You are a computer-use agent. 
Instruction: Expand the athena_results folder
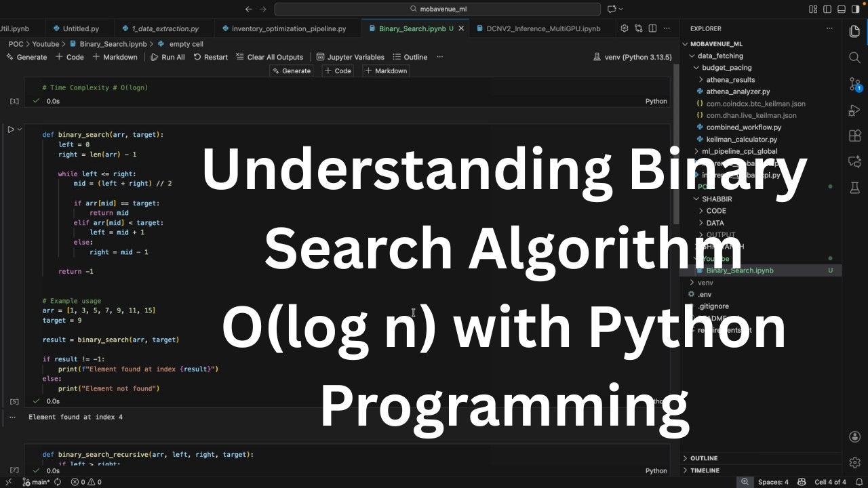(x=701, y=80)
